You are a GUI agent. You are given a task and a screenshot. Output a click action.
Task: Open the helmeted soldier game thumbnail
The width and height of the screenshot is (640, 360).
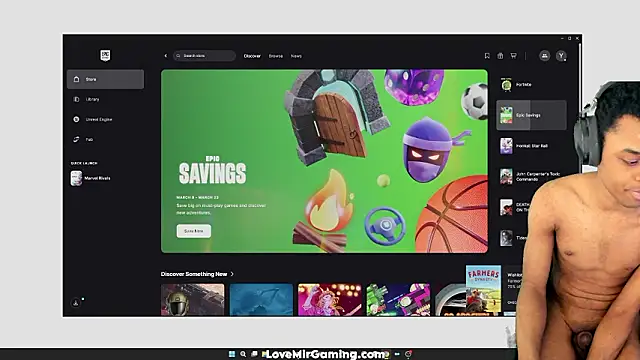point(193,300)
